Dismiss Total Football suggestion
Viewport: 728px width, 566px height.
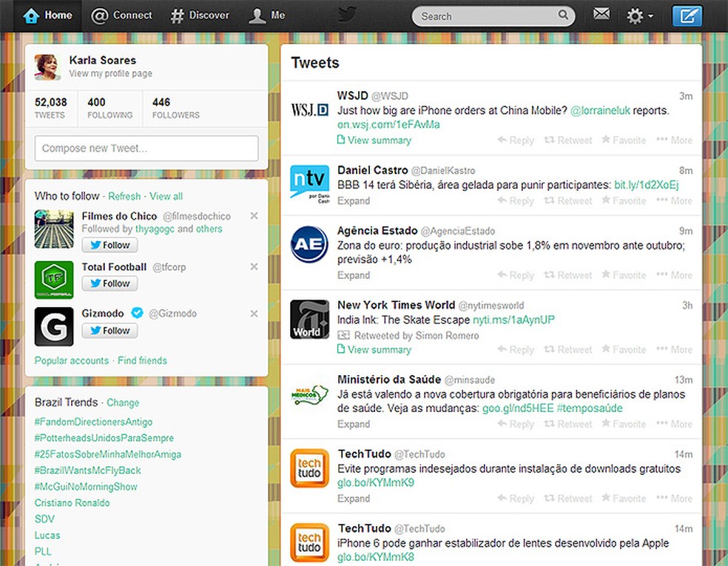pos(254,266)
